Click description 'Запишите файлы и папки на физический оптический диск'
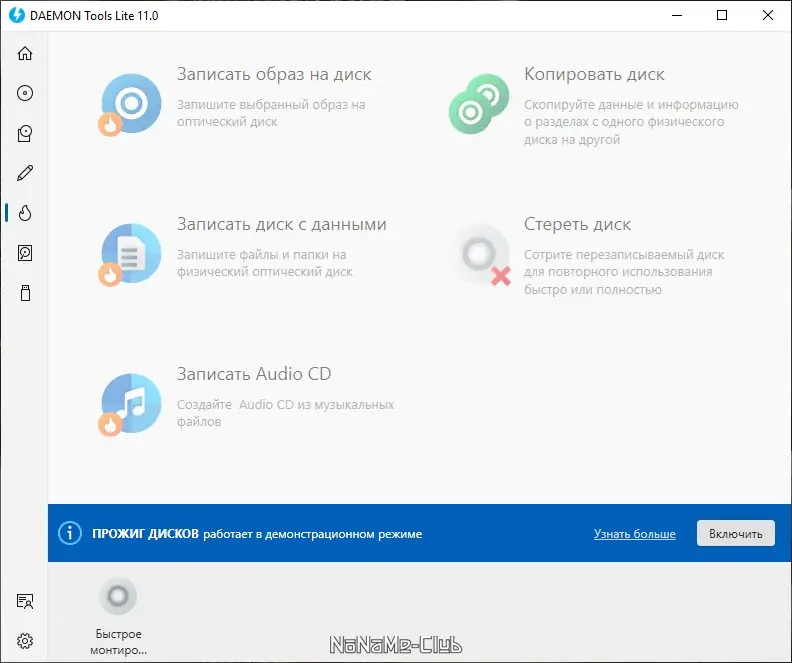The height and width of the screenshot is (663, 792). [264, 263]
